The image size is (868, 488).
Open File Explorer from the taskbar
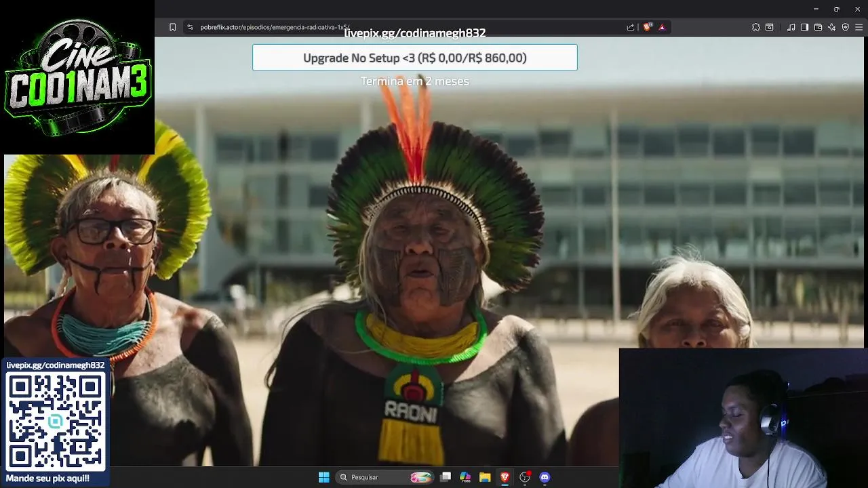[x=485, y=477]
